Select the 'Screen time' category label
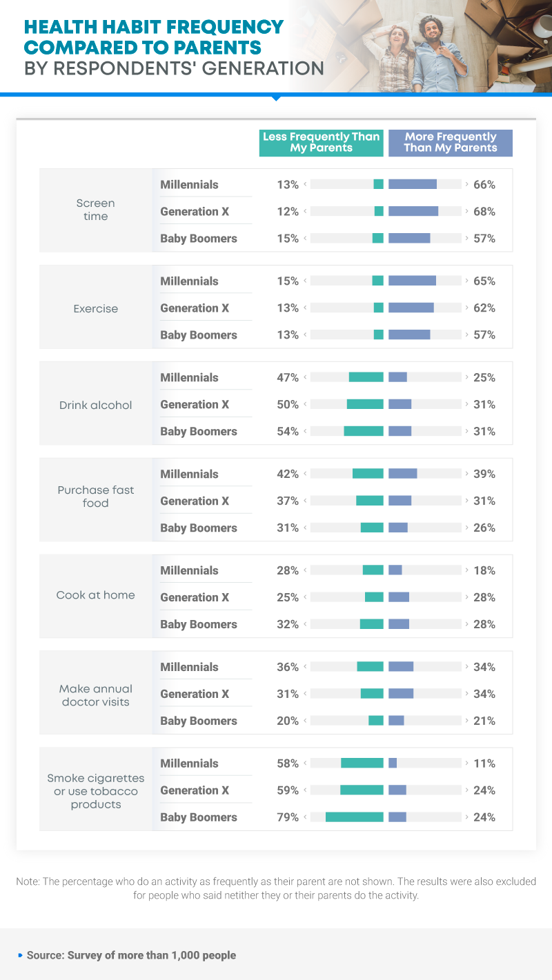552x980 pixels. pyautogui.click(x=96, y=210)
